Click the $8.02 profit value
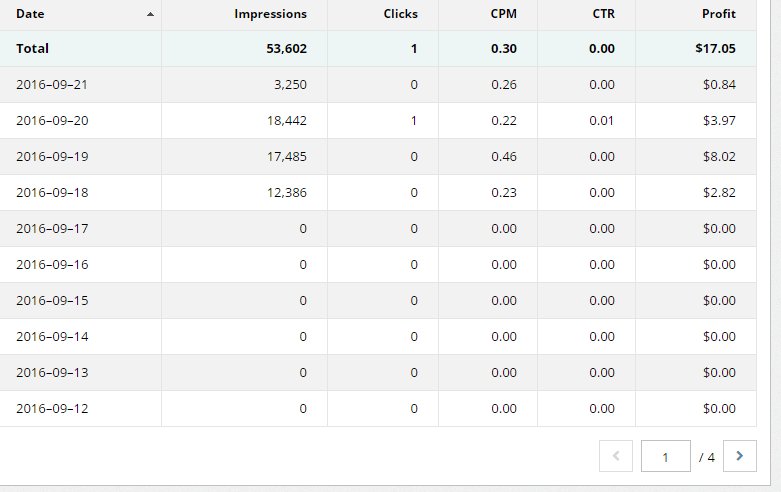This screenshot has height=492, width=781. click(x=718, y=157)
